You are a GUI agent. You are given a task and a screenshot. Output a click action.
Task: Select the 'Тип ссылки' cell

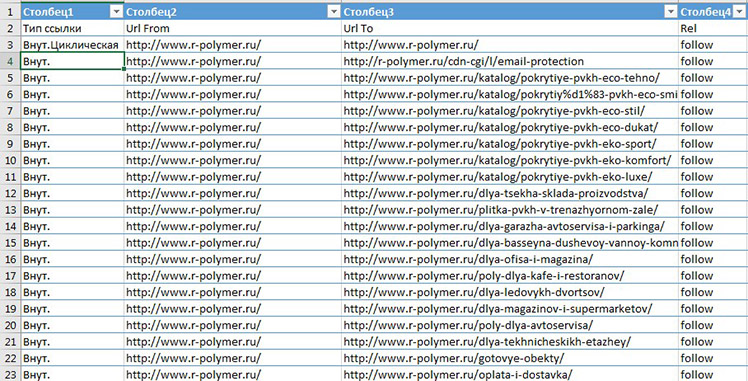[x=72, y=29]
